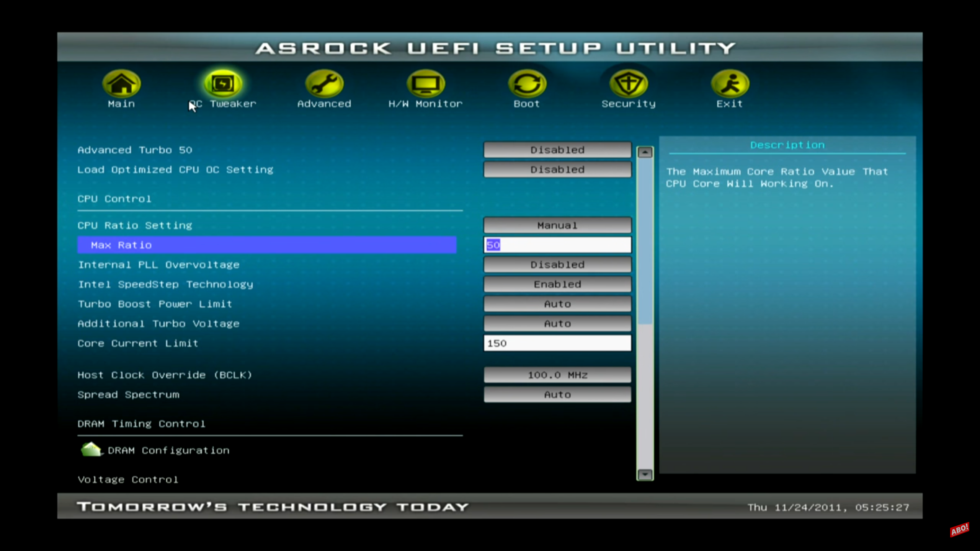Click the Exit running-man icon

[x=730, y=83]
